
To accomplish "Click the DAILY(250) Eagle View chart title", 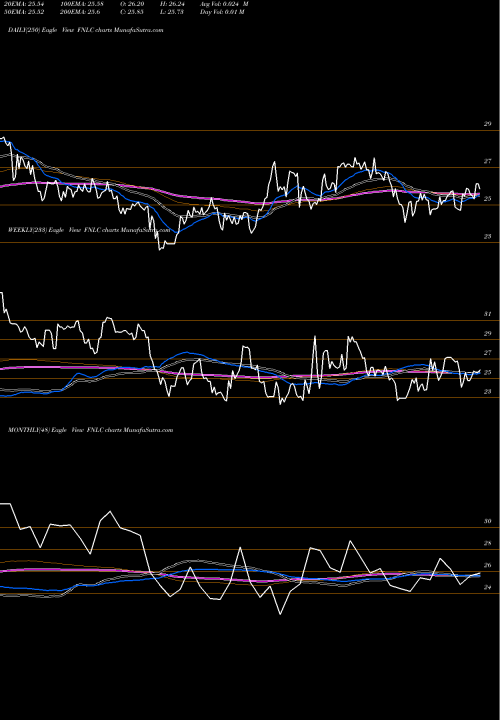I will click(85, 30).
